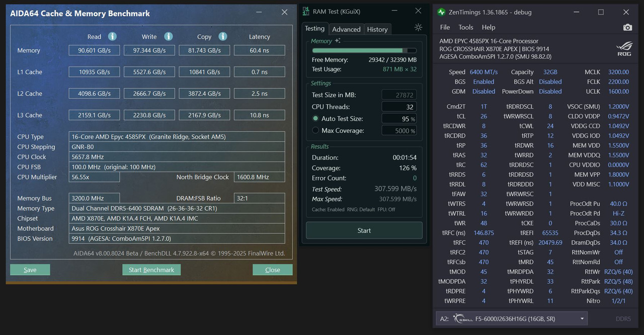Select the Auto Test Size radio option
Screen dimensions: 644x335
315,119
